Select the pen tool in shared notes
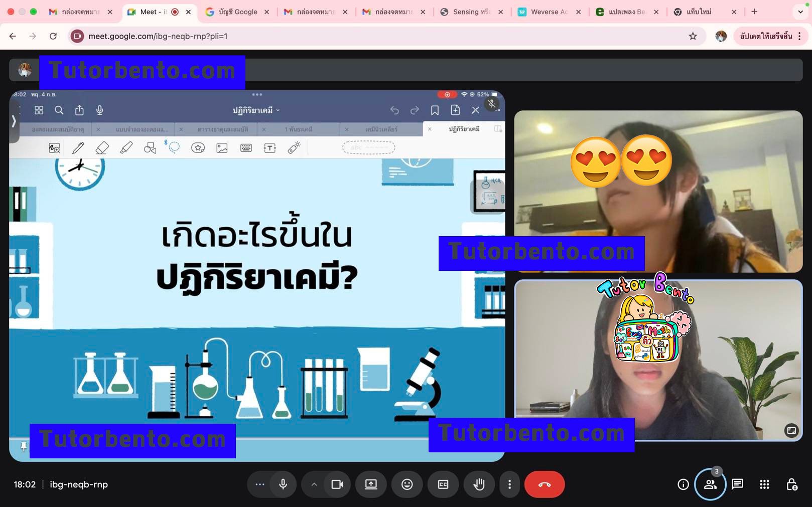Screen dimensions: 812x507 click(x=78, y=148)
